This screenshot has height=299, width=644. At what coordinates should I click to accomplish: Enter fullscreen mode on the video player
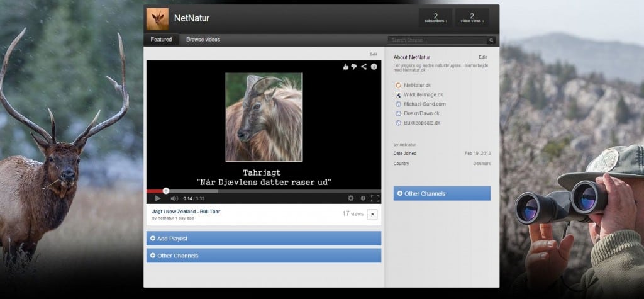(x=375, y=198)
